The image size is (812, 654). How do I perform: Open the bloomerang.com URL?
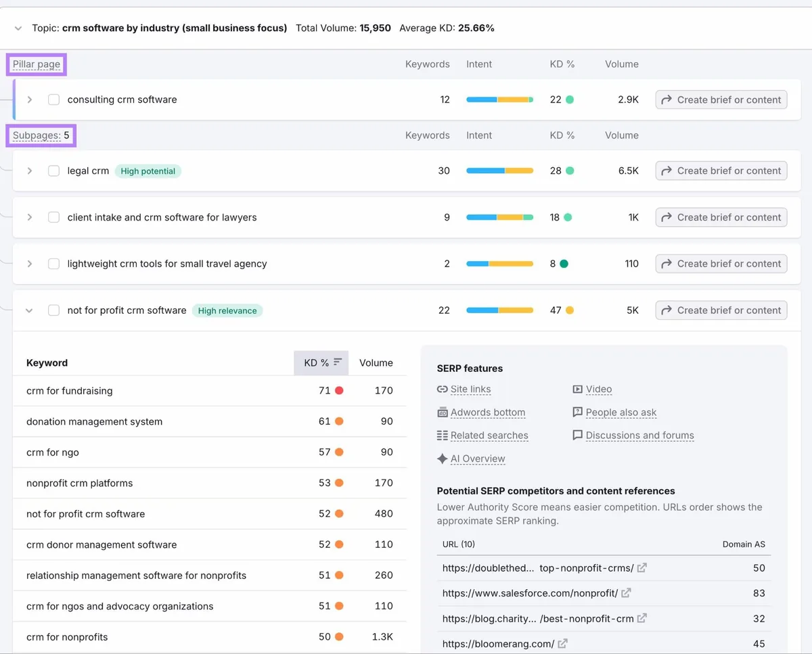tap(498, 644)
